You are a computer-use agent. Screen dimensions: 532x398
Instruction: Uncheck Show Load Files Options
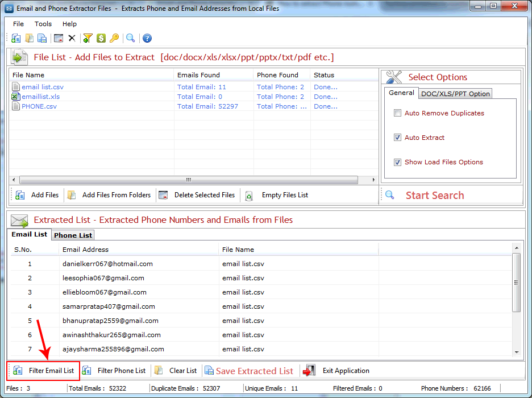397,162
